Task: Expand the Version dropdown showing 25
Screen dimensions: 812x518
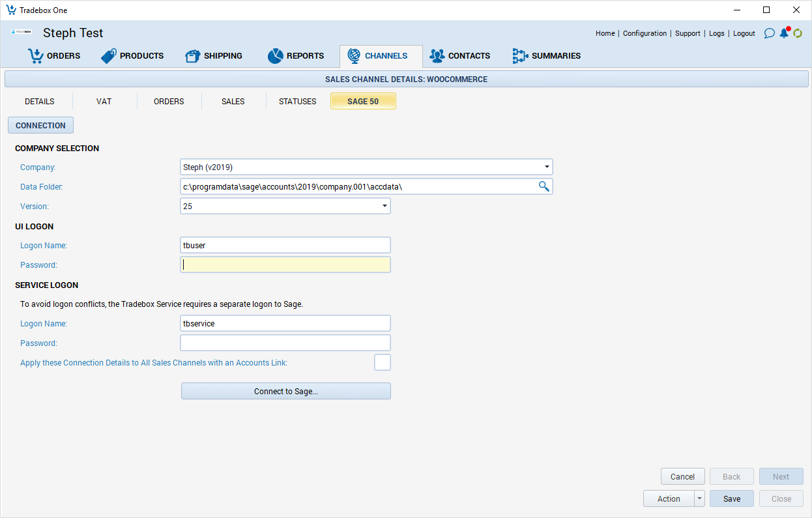Action: pyautogui.click(x=384, y=206)
